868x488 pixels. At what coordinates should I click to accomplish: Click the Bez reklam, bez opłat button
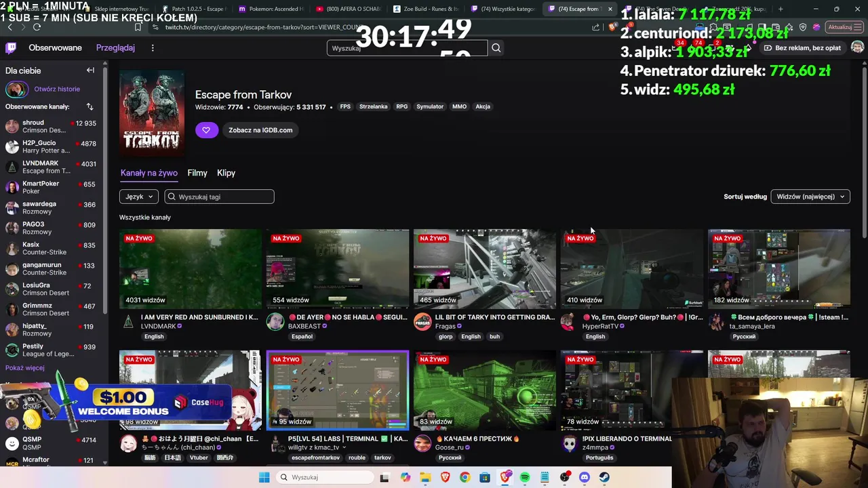(x=802, y=48)
